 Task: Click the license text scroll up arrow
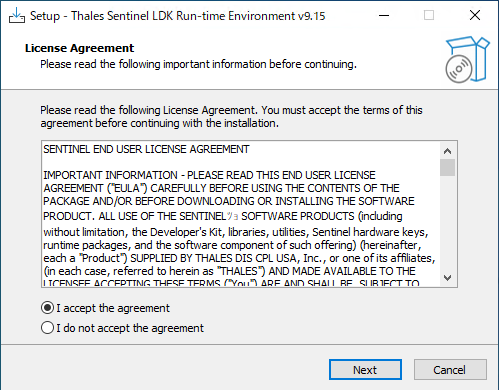[x=447, y=151]
